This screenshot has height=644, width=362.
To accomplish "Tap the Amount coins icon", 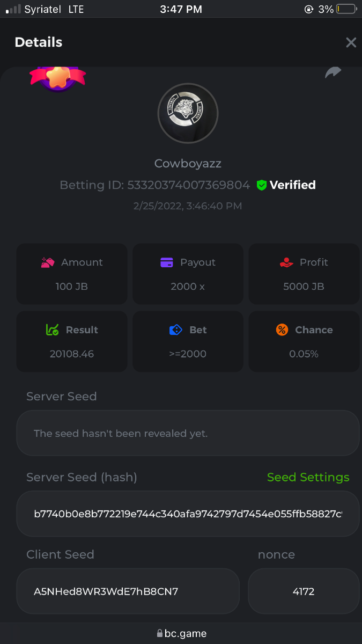I will 48,262.
